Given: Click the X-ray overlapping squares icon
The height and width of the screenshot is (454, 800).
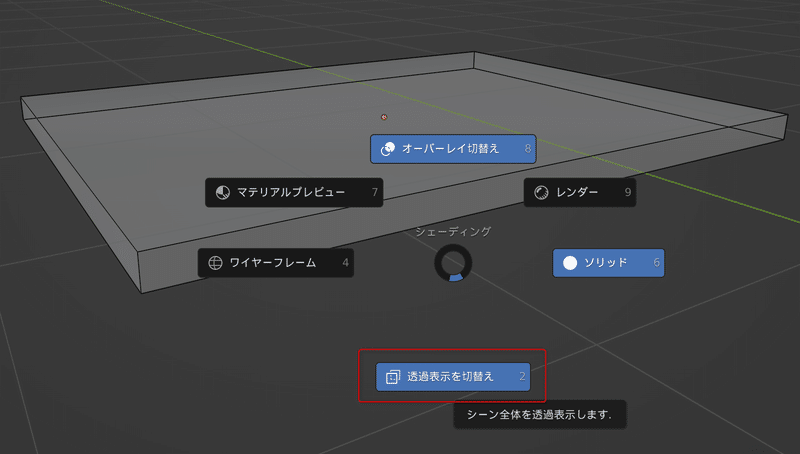Looking at the screenshot, I should [393, 377].
